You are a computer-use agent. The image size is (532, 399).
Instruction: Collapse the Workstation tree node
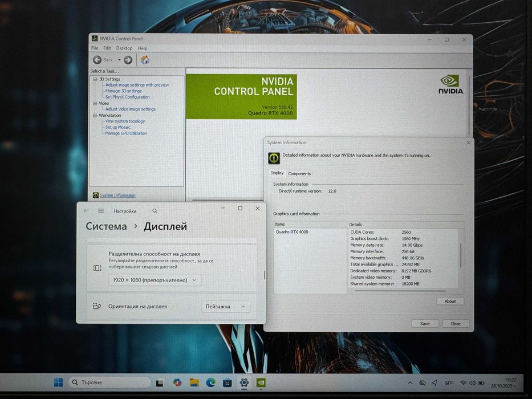95,115
